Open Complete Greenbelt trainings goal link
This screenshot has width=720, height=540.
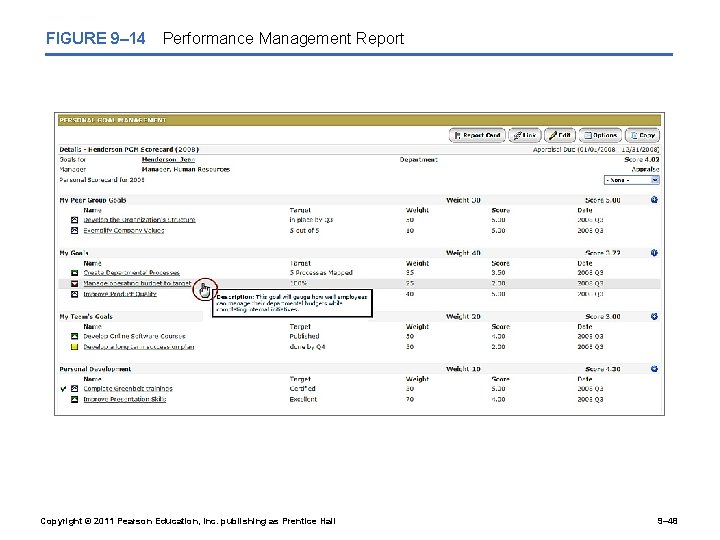click(x=128, y=388)
